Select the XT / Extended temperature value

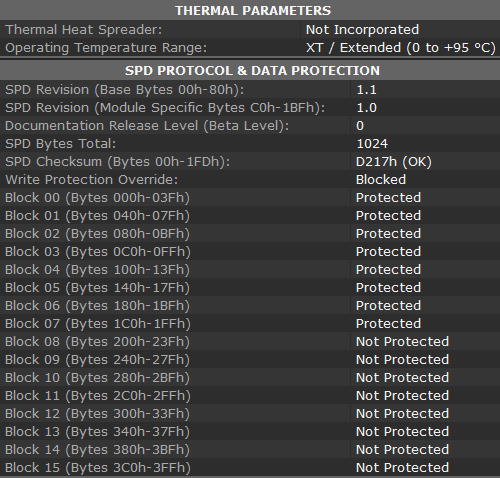(401, 48)
